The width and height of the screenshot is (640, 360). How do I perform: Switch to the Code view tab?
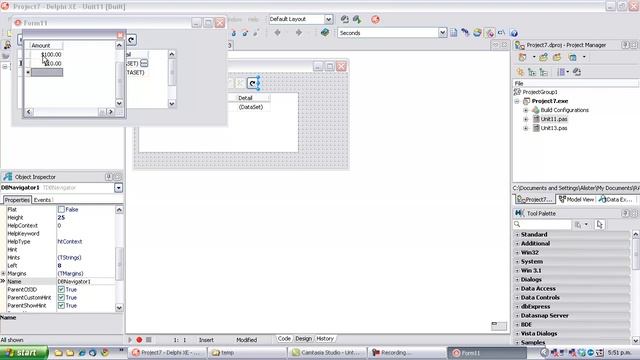click(x=284, y=339)
